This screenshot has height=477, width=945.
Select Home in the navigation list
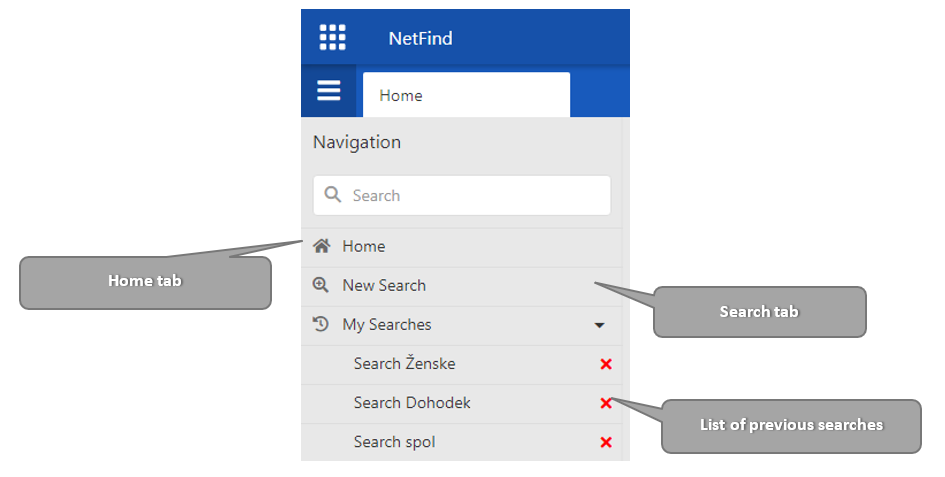point(363,246)
